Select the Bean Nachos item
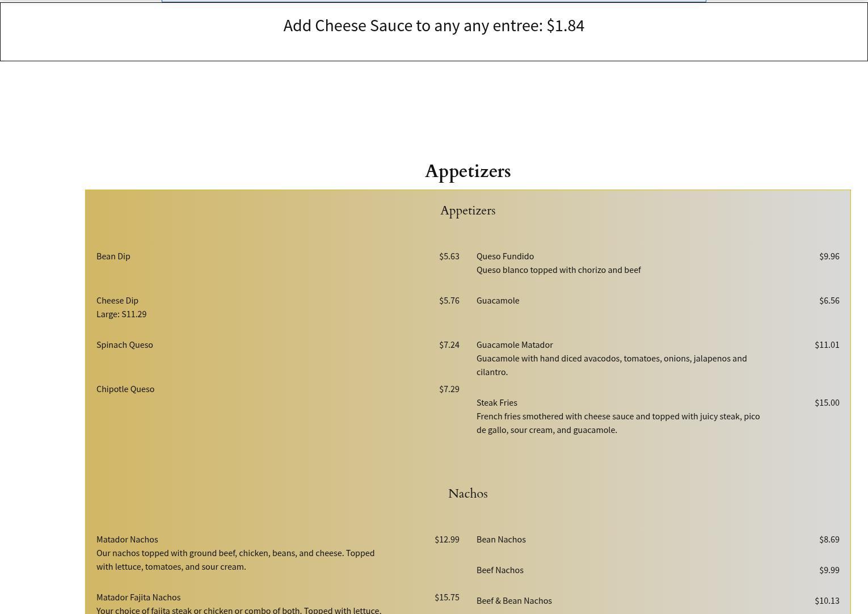868x614 pixels. point(501,540)
